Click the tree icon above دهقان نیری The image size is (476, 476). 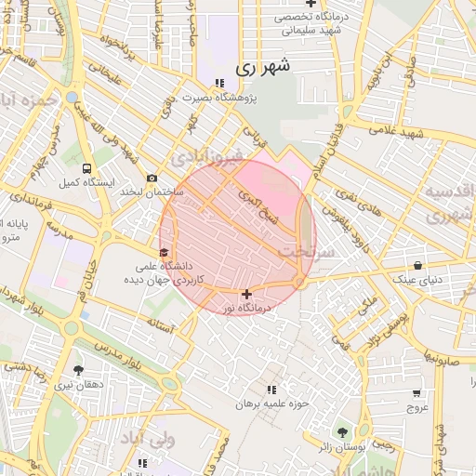pos(78,370)
